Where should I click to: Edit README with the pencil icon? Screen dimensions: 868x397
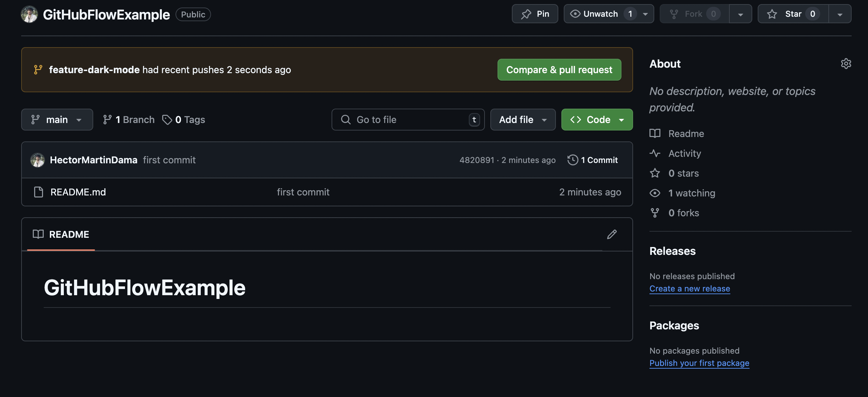(612, 234)
